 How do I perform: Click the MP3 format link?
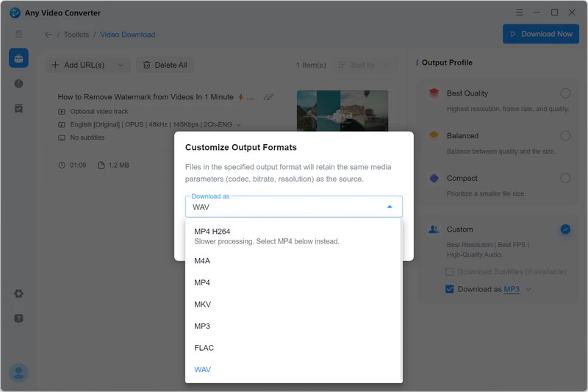point(512,289)
